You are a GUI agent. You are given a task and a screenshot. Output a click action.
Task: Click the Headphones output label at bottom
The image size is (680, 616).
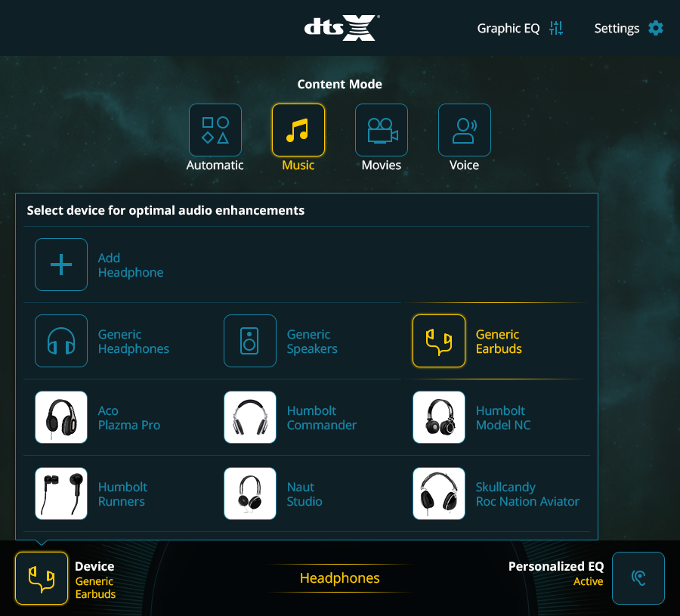pyautogui.click(x=340, y=578)
